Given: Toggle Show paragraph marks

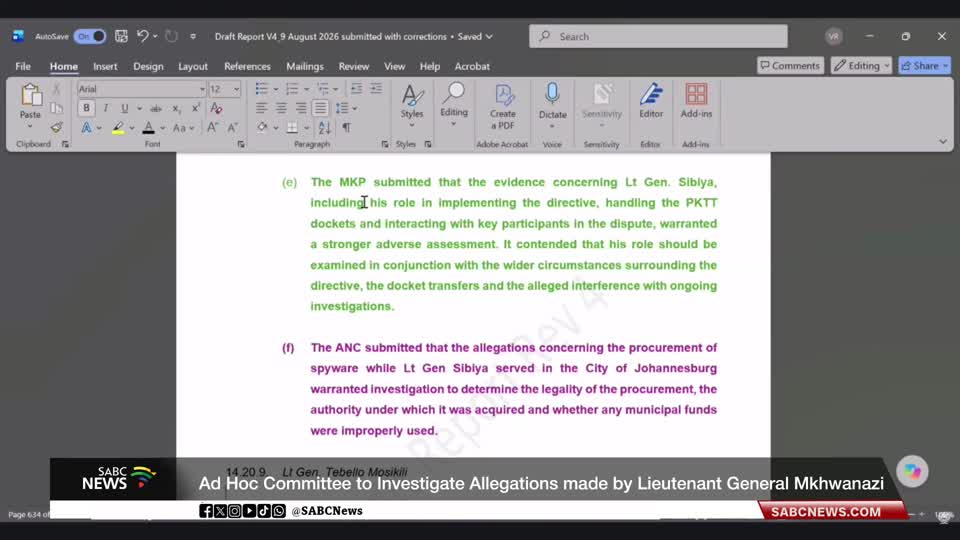Looking at the screenshot, I should tap(347, 127).
